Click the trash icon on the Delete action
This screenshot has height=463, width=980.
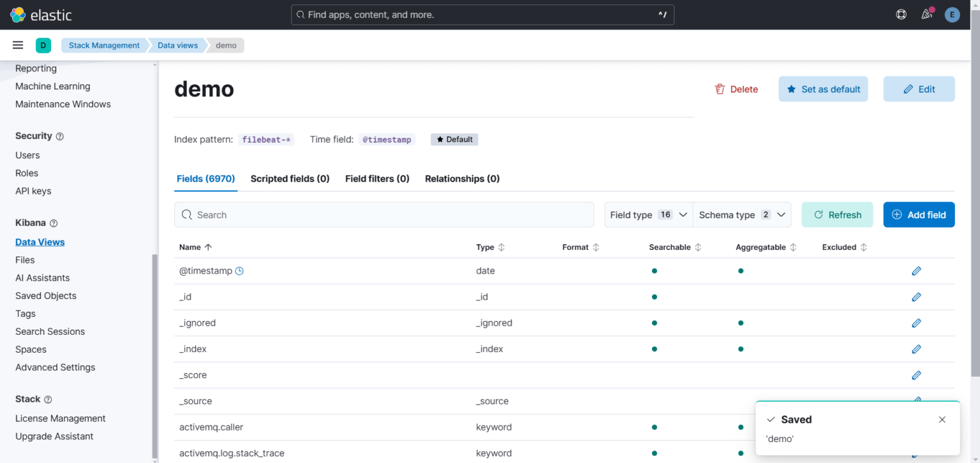pos(720,89)
